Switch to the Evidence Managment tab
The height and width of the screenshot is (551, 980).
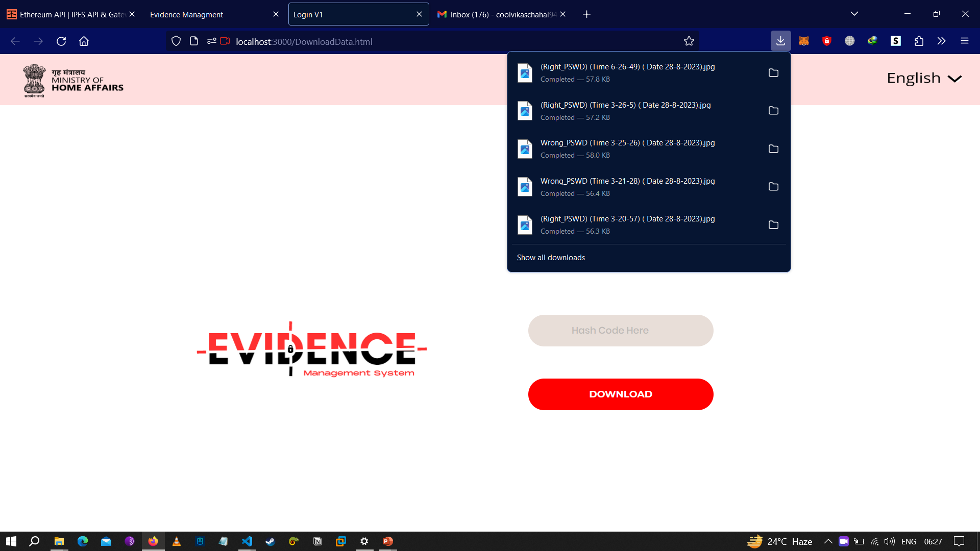[204, 14]
